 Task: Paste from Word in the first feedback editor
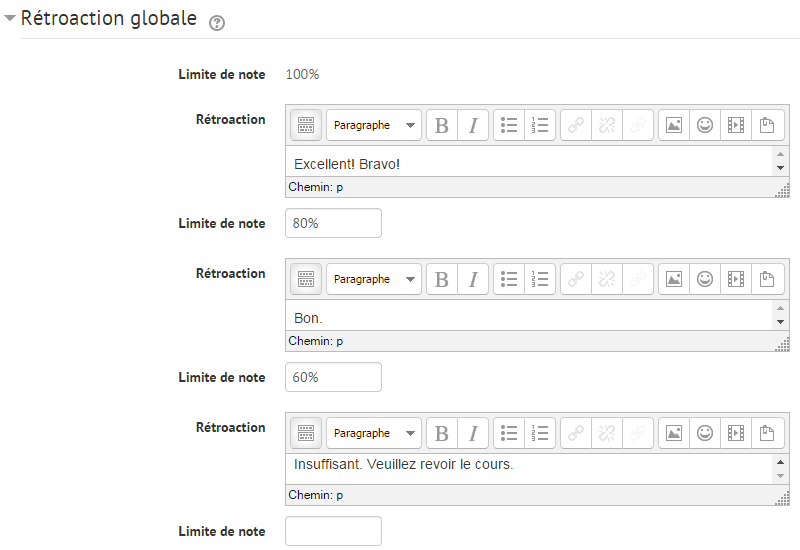pos(767,125)
